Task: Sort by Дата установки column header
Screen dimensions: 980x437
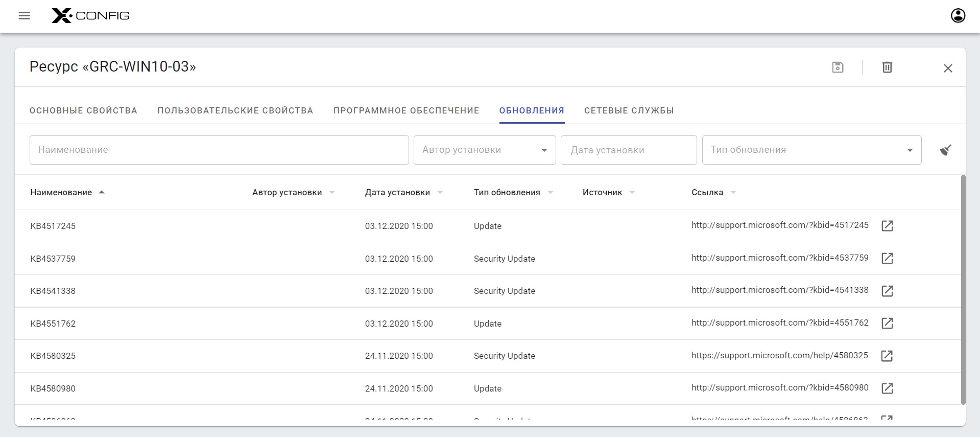Action: (x=397, y=193)
